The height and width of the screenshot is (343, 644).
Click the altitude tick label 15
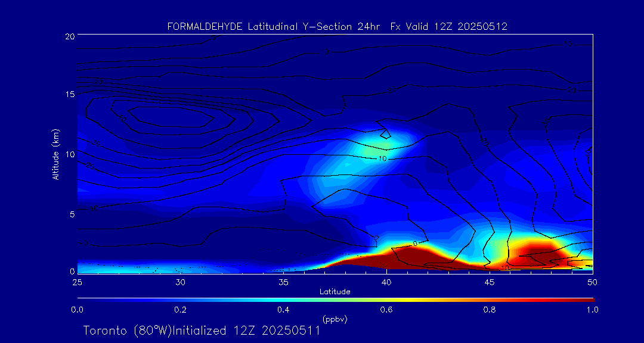69,94
